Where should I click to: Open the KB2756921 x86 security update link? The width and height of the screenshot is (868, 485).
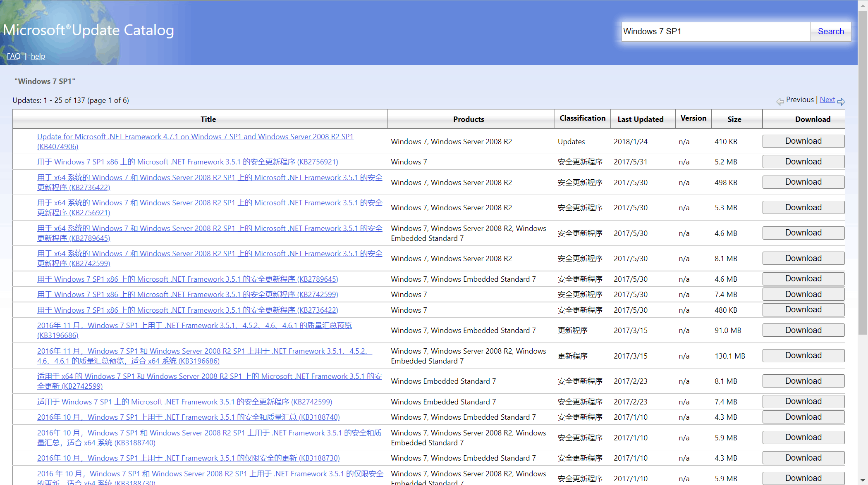[188, 162]
